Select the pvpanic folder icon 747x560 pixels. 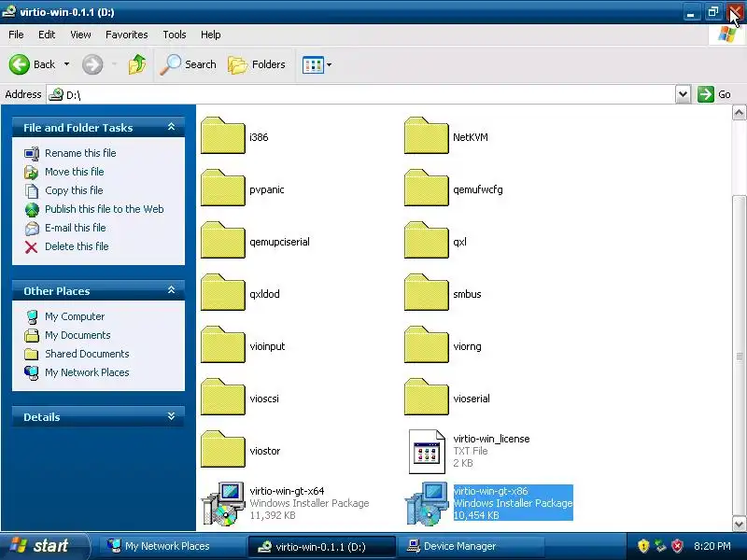coord(223,189)
